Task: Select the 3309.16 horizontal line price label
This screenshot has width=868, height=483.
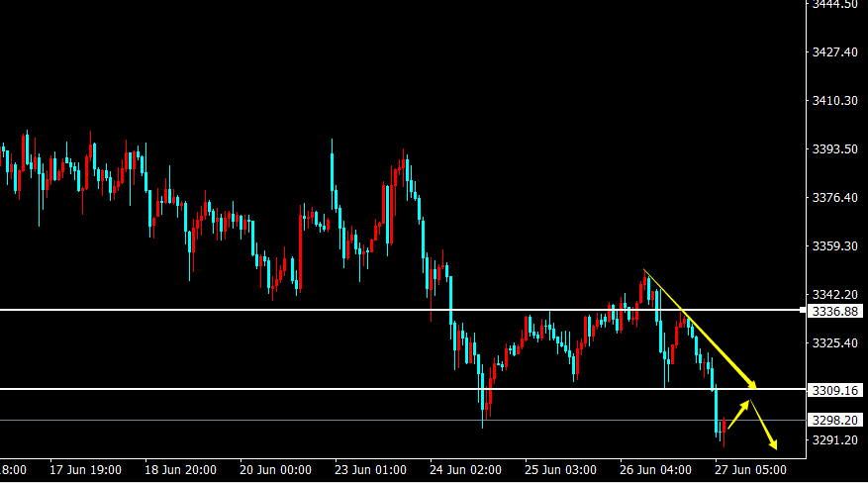Action: (834, 391)
